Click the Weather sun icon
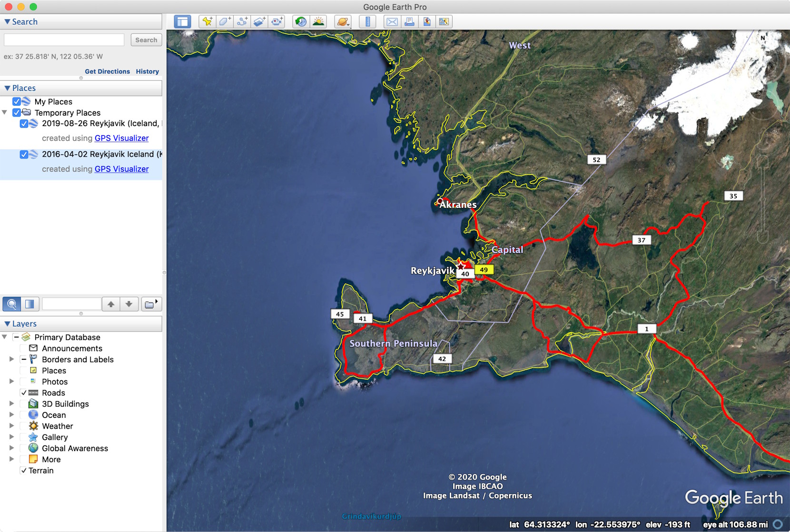Viewport: 790px width, 532px height. pyautogui.click(x=33, y=426)
